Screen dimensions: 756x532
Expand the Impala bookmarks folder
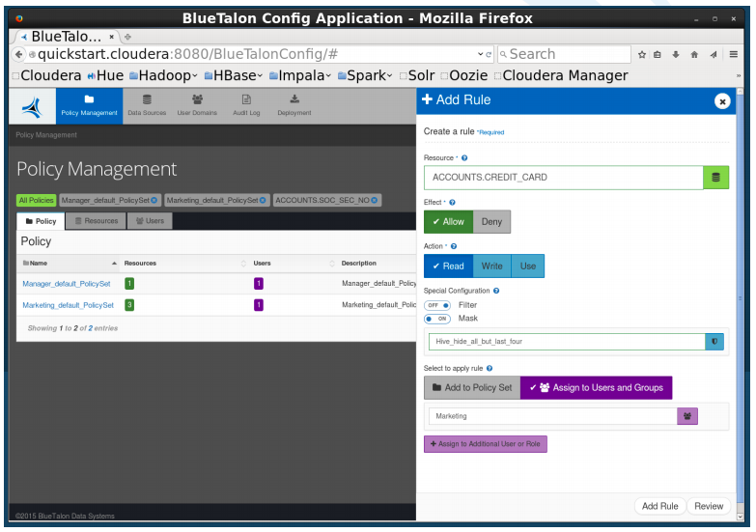click(300, 75)
